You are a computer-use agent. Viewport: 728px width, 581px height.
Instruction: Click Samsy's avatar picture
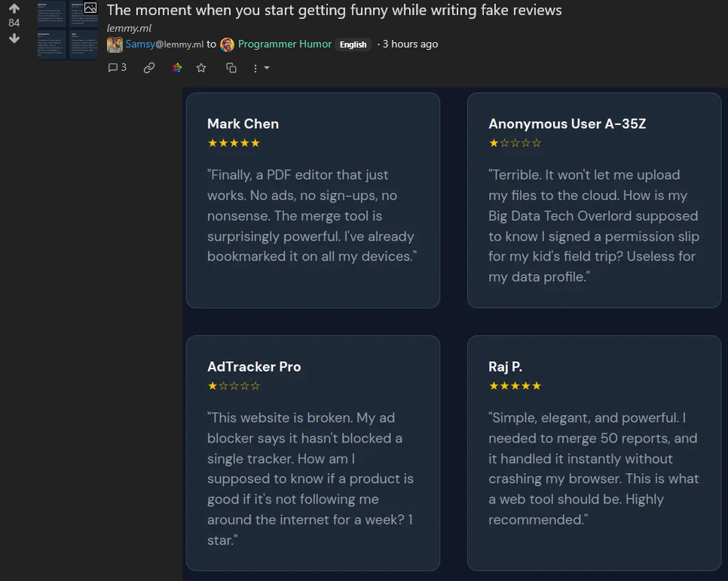point(115,44)
